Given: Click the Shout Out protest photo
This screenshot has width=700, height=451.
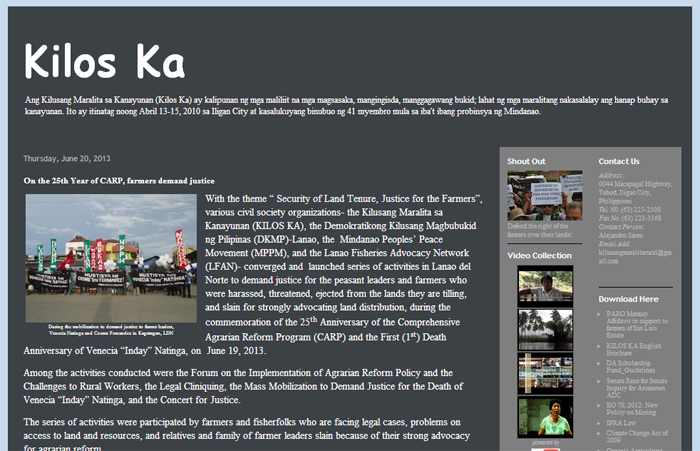Looking at the screenshot, I should tap(544, 195).
